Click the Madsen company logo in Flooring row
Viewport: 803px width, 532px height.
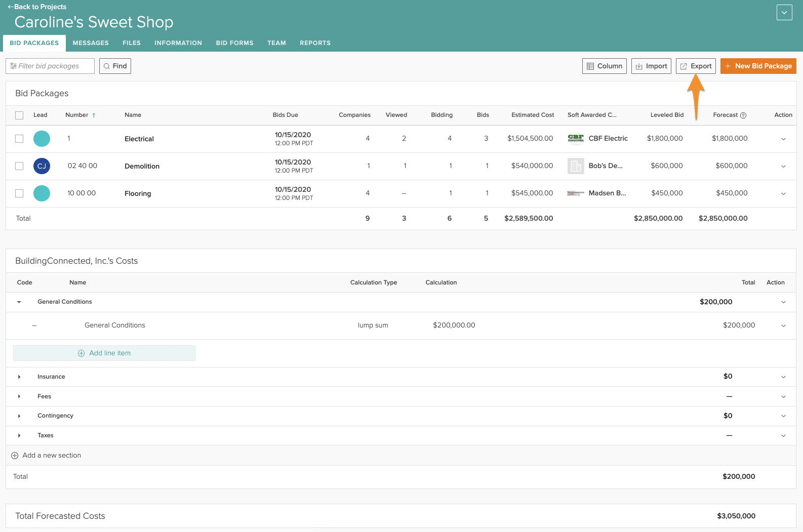(576, 193)
